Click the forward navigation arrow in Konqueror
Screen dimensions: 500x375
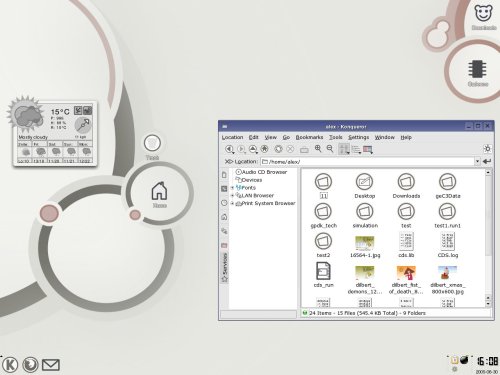(241, 149)
